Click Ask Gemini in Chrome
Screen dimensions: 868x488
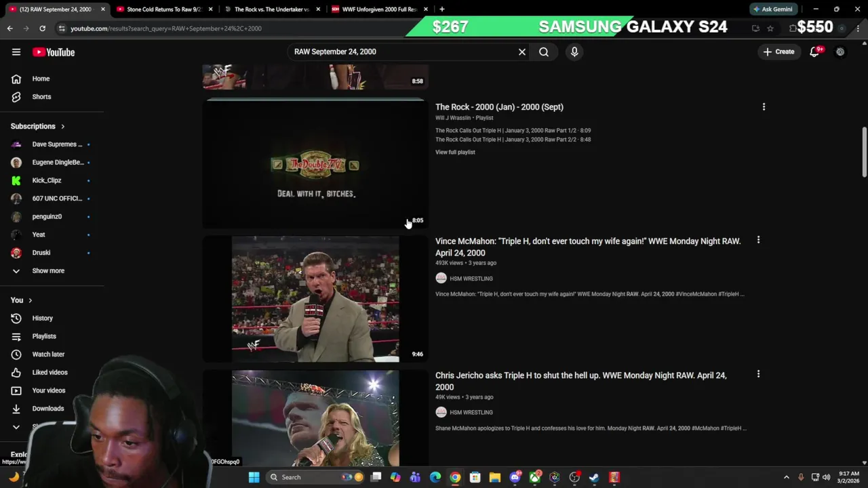(x=772, y=9)
